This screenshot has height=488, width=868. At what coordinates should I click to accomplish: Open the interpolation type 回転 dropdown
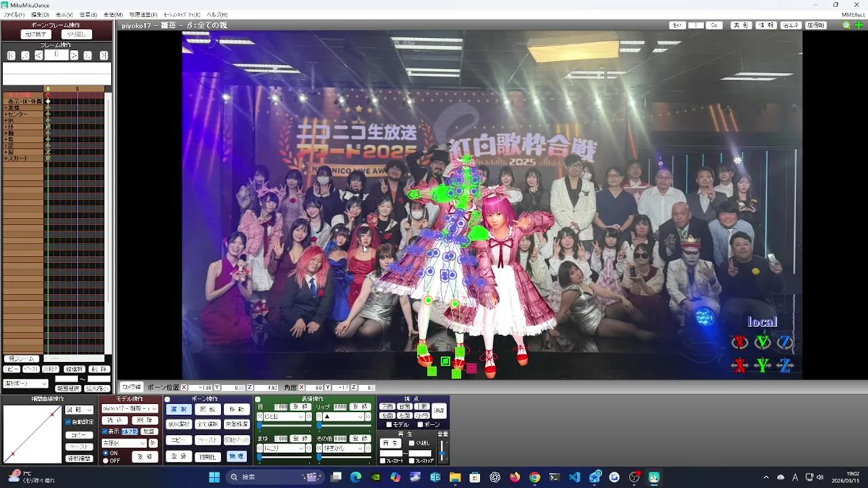click(79, 409)
